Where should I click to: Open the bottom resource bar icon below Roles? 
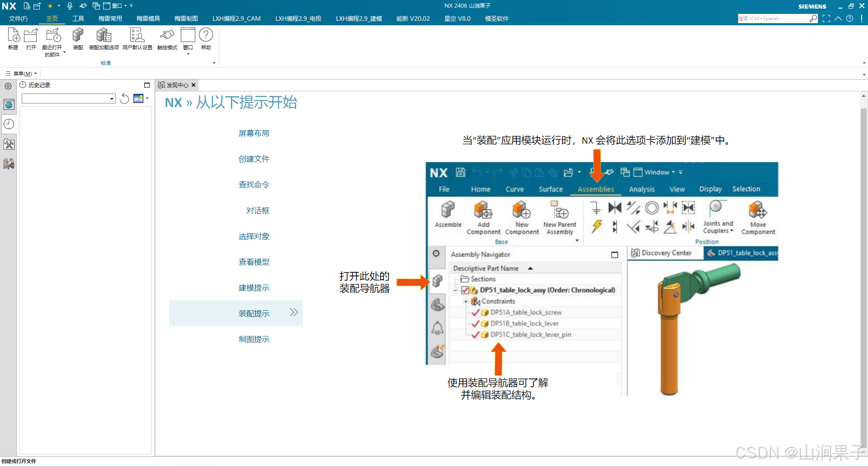[x=9, y=163]
